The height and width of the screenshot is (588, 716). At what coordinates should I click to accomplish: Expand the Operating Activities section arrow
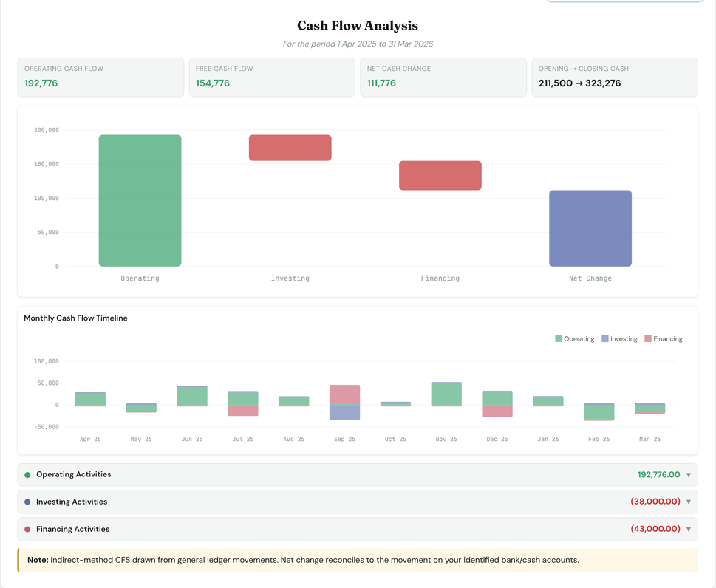coord(689,475)
